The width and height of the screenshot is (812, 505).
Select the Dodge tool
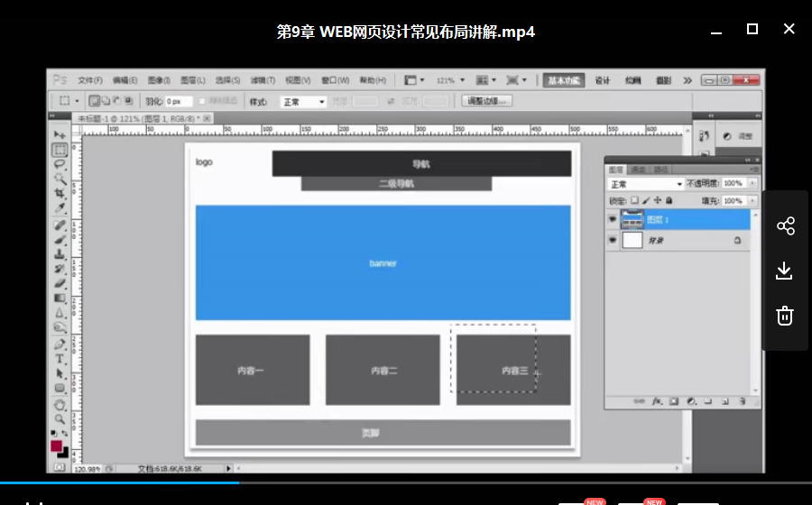pyautogui.click(x=60, y=327)
